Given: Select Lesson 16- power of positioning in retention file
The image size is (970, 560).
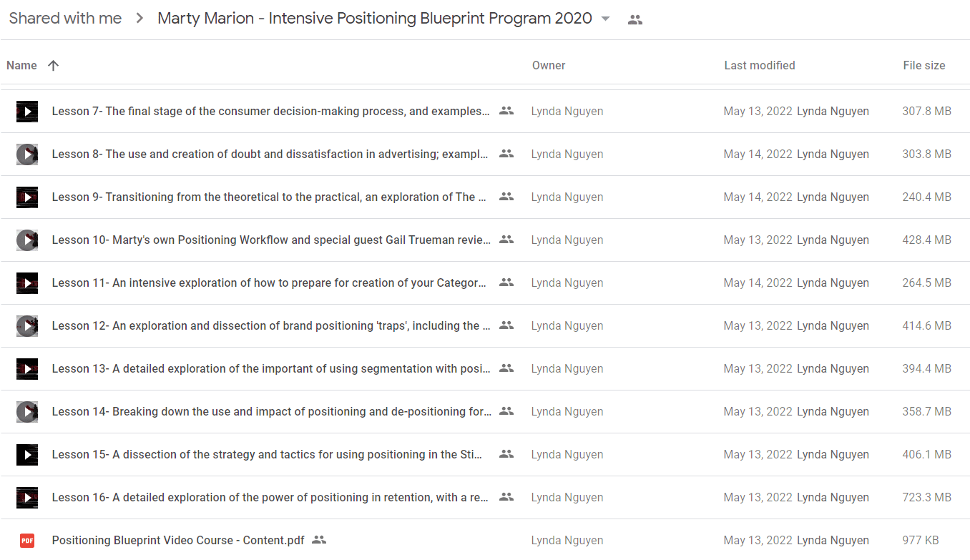Looking at the screenshot, I should (x=270, y=497).
